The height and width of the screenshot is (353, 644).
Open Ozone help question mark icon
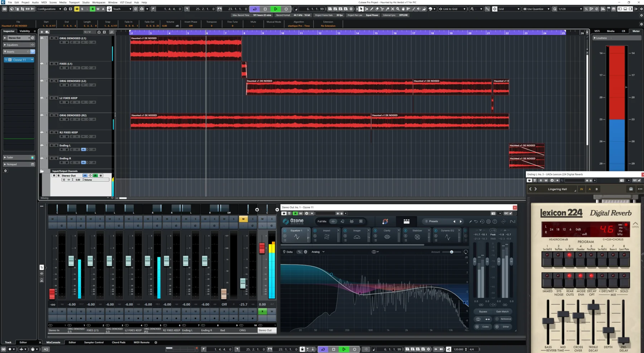tap(495, 222)
